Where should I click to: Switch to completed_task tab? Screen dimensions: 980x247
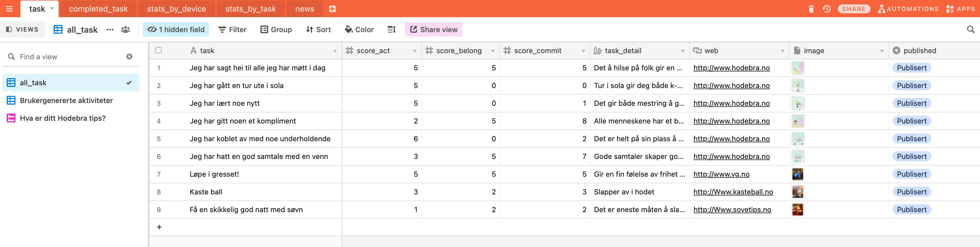pos(98,9)
